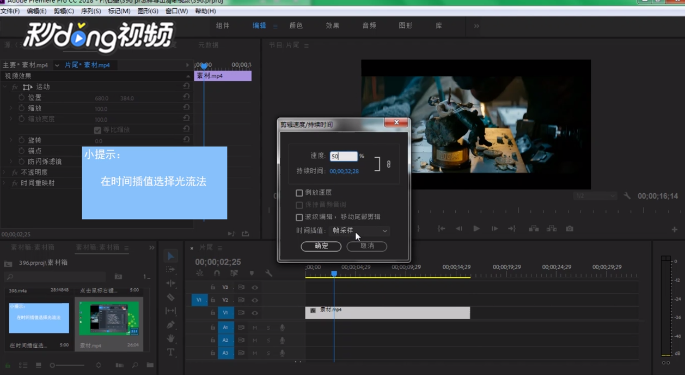Toggle insert sequences as nests icon
Screen dimensions: 685x375
(200, 273)
